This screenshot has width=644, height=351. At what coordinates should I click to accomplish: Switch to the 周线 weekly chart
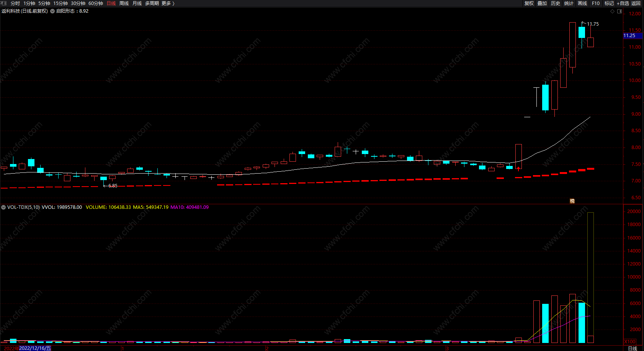point(124,3)
